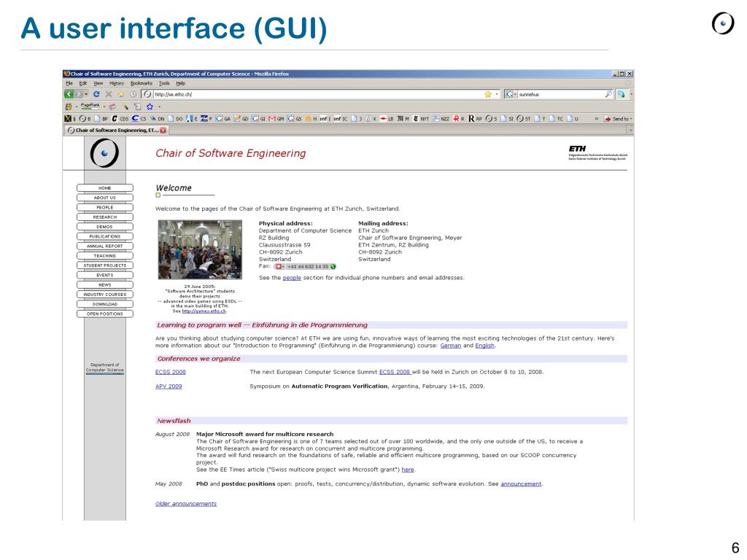The image size is (747, 560).
Task: Open the File menu
Action: (69, 83)
